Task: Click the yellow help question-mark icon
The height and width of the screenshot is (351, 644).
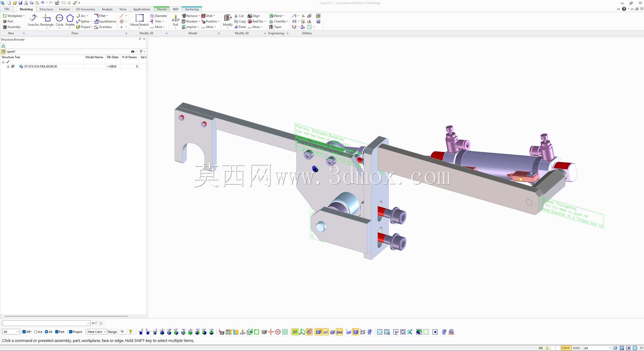Action: [130, 332]
